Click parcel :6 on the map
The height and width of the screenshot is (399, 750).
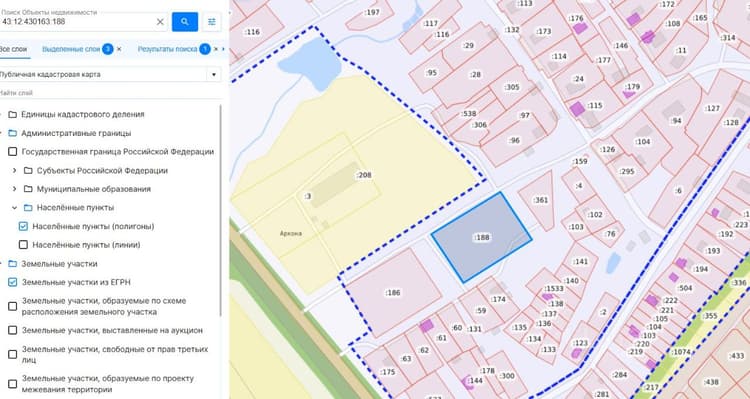click(678, 191)
